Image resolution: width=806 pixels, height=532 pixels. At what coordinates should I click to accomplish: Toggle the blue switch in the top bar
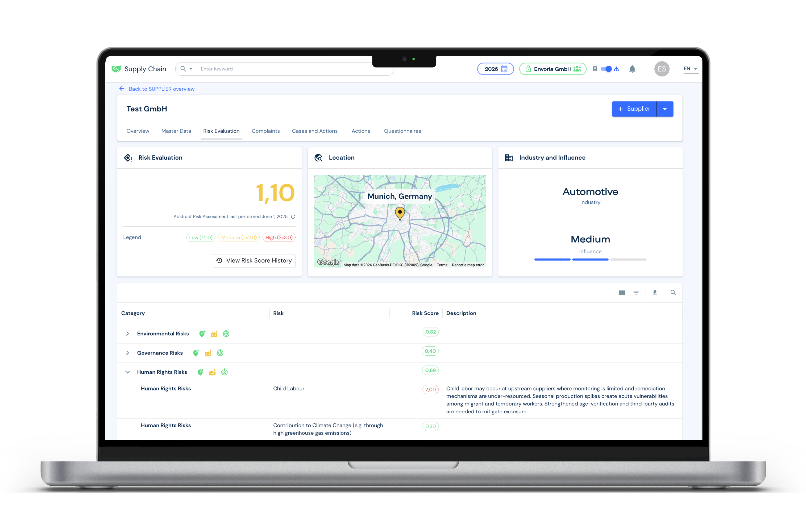[x=606, y=69]
